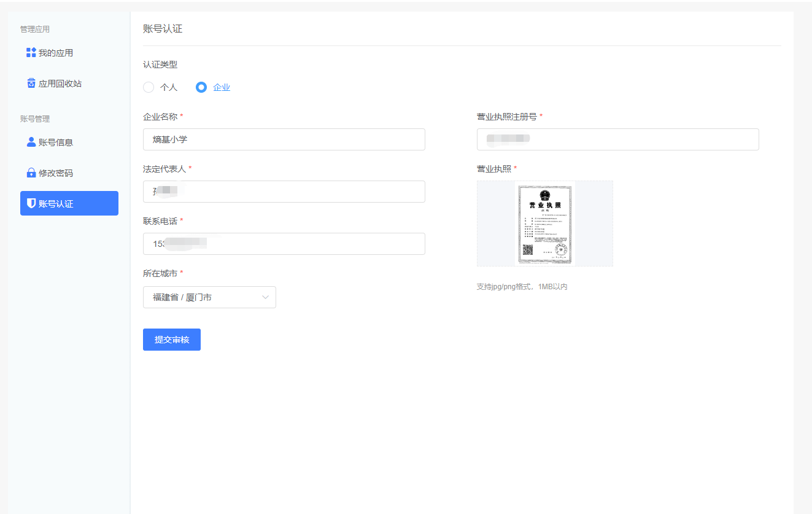Click the 联系电话 input field
812x514 pixels.
pos(284,244)
